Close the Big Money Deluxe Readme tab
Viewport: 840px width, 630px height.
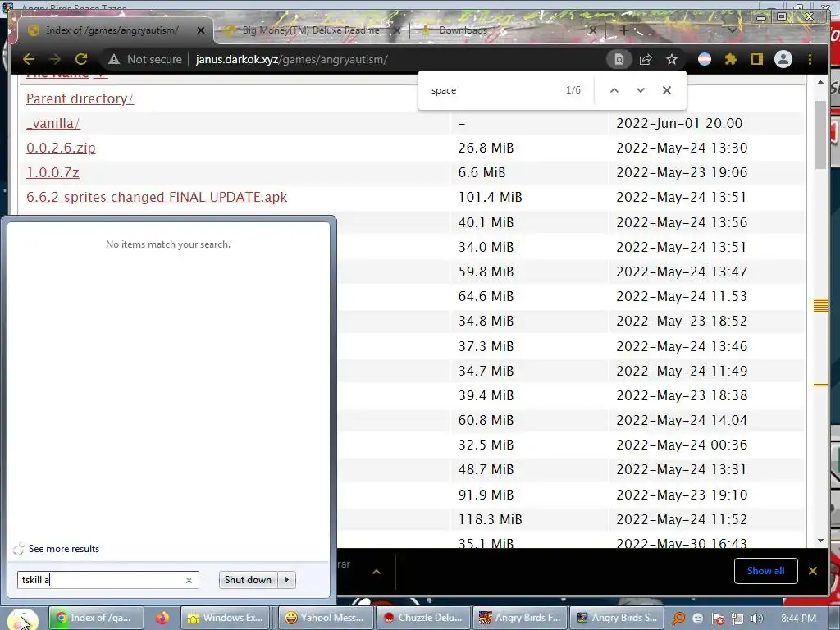(397, 30)
